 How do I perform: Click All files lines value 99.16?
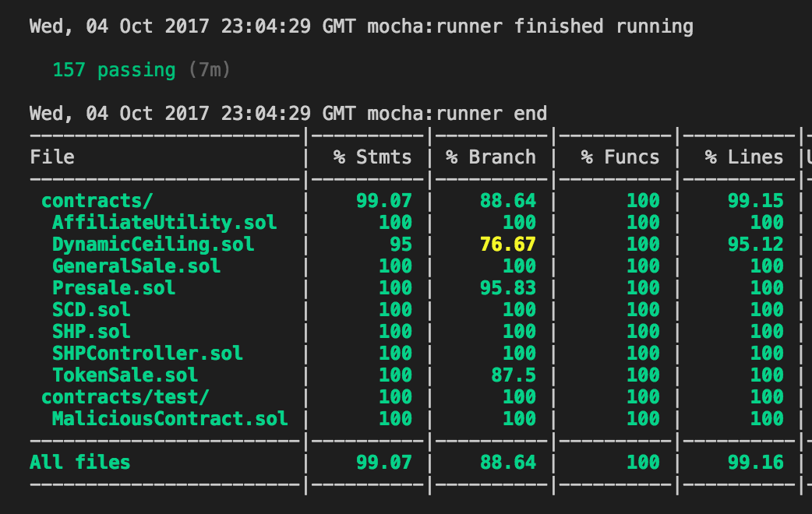click(x=756, y=463)
